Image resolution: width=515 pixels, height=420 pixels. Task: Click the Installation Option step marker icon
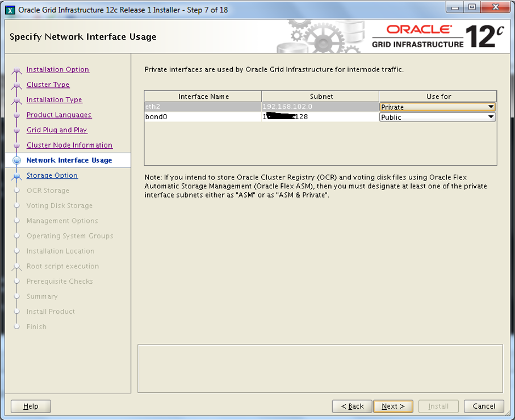point(16,70)
